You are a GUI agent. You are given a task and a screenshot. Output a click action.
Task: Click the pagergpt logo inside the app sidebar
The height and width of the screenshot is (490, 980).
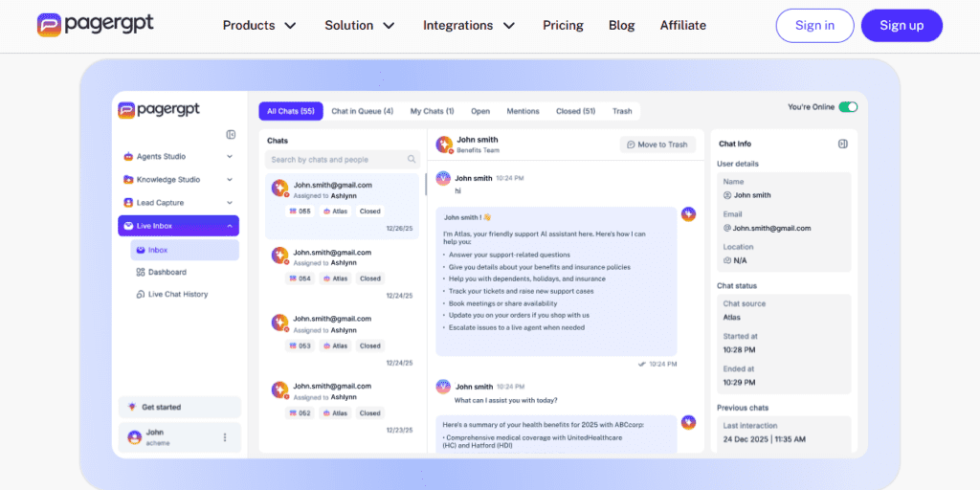(159, 110)
